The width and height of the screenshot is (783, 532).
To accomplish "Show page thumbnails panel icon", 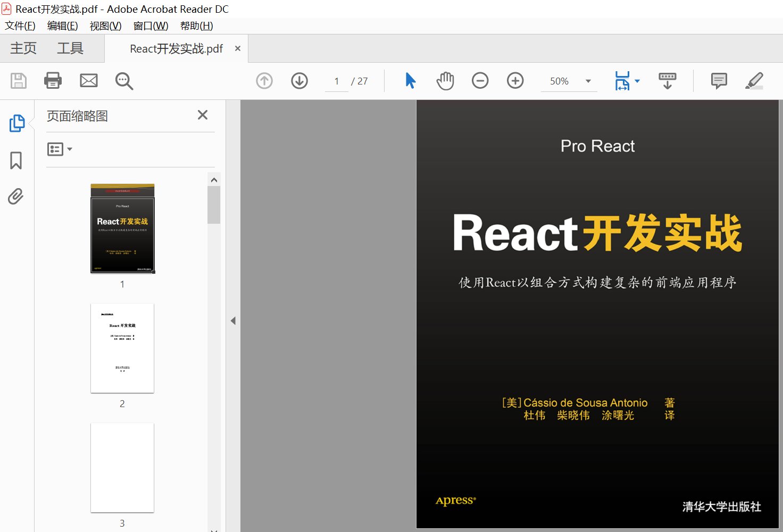I will tap(16, 123).
